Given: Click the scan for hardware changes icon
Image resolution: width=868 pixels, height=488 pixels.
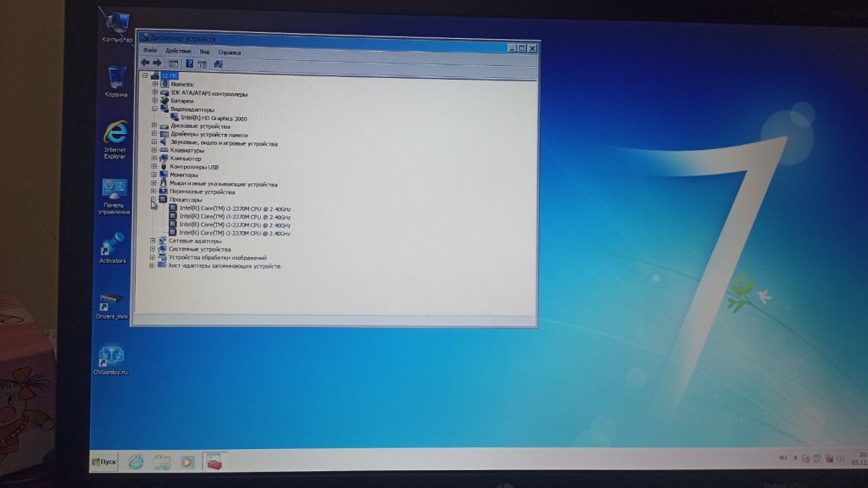Looking at the screenshot, I should (219, 64).
